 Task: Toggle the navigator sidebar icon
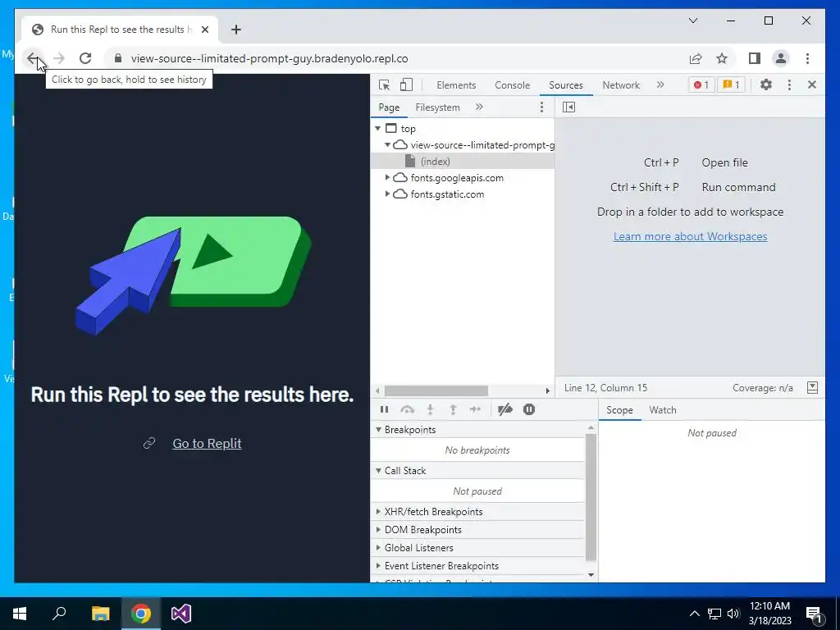pos(569,107)
